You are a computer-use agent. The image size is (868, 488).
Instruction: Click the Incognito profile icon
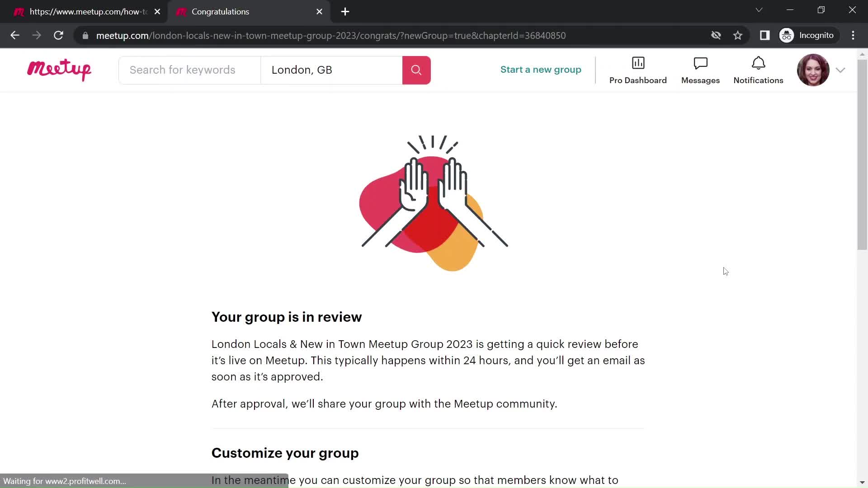pyautogui.click(x=788, y=35)
